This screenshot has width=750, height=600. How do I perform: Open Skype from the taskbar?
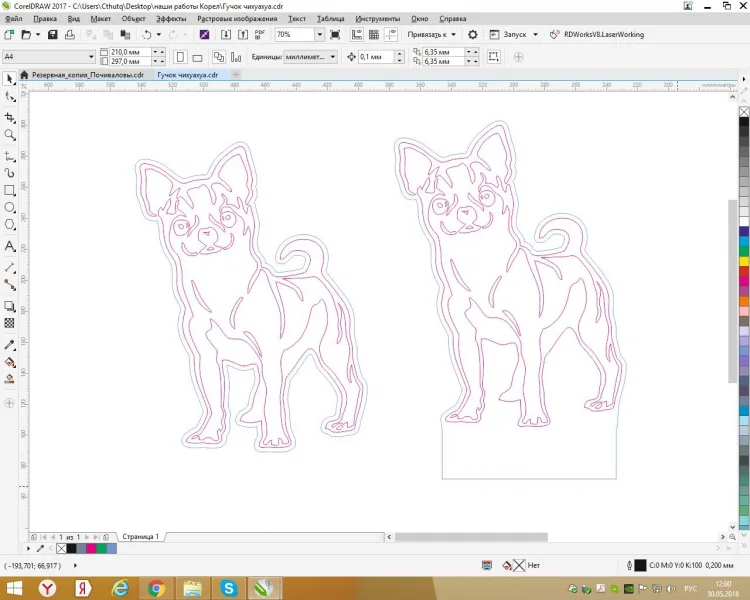tap(229, 588)
